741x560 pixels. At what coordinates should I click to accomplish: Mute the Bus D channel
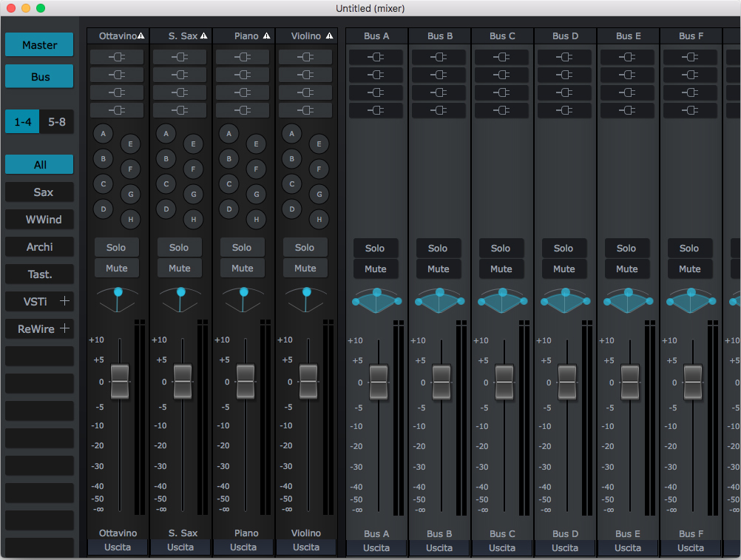coord(564,269)
